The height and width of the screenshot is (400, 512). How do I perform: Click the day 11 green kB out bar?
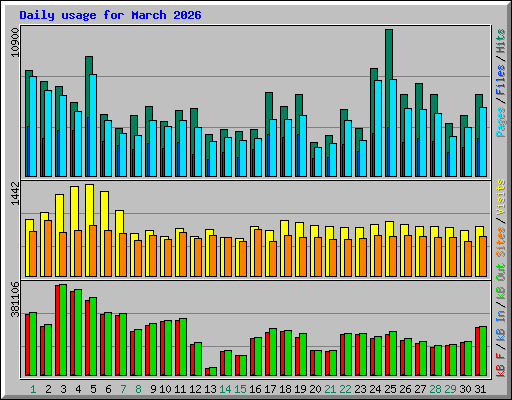183,347
